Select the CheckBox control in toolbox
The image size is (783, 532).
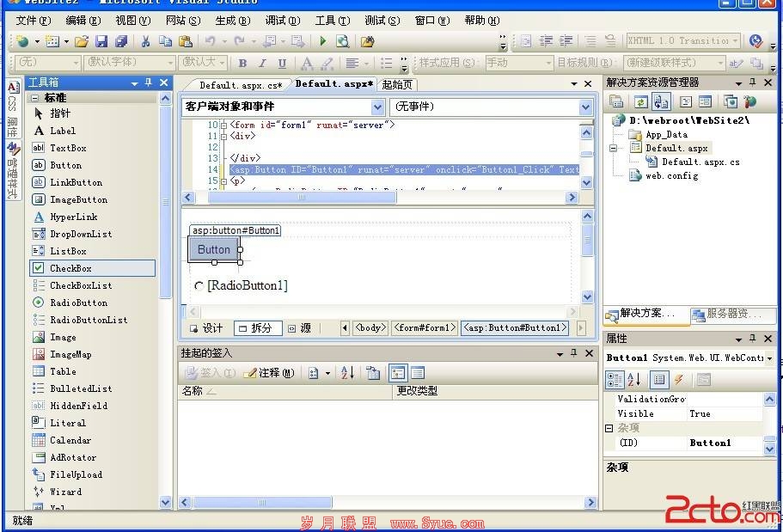point(92,268)
